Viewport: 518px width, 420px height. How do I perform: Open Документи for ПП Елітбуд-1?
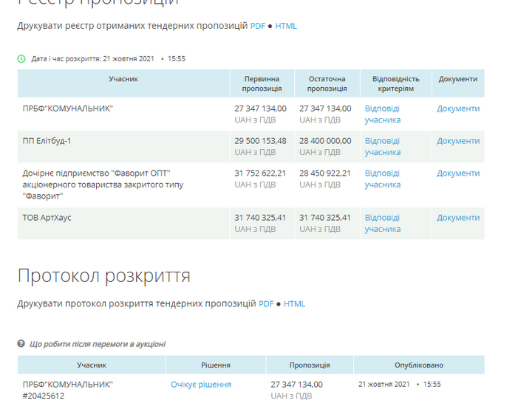458,141
